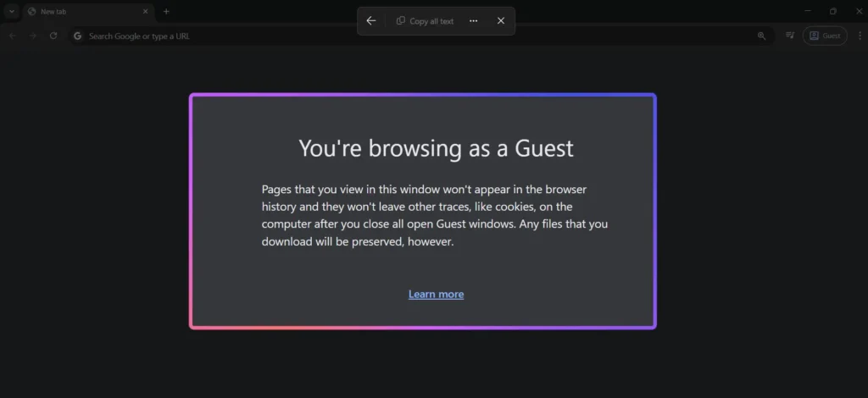The image size is (868, 398).
Task: Go back using browser back arrow
Action: pyautogui.click(x=13, y=36)
